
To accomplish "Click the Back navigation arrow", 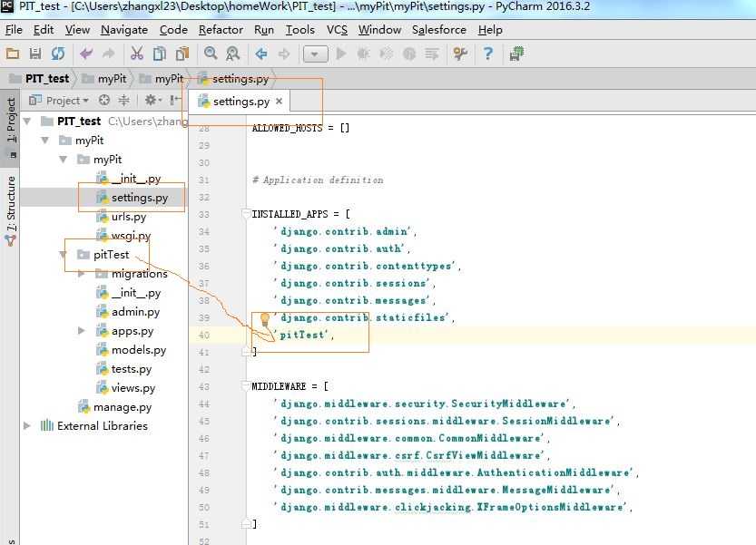I will point(261,54).
